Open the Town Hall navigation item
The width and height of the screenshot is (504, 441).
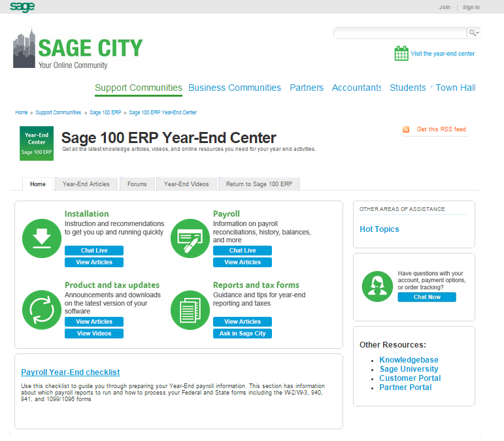456,88
